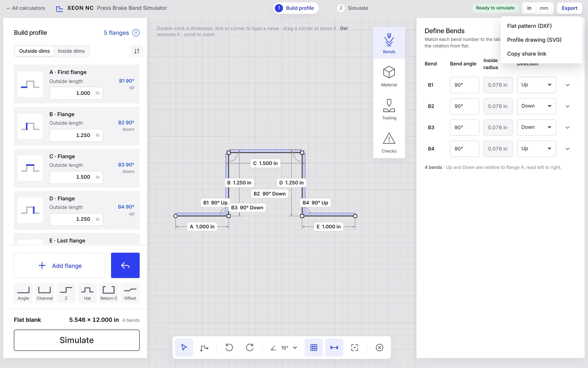Insert the Offset profile preset

point(130,293)
